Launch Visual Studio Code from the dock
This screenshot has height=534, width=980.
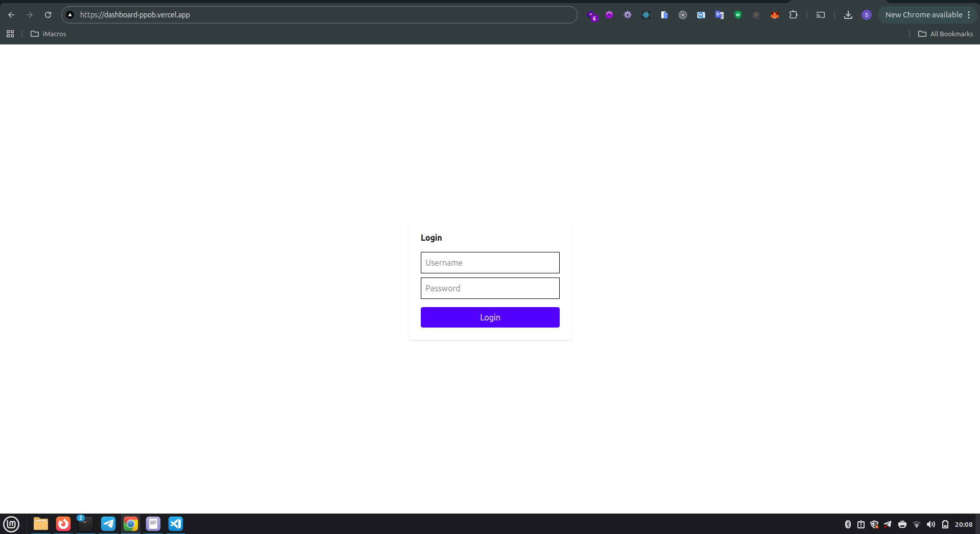point(176,523)
